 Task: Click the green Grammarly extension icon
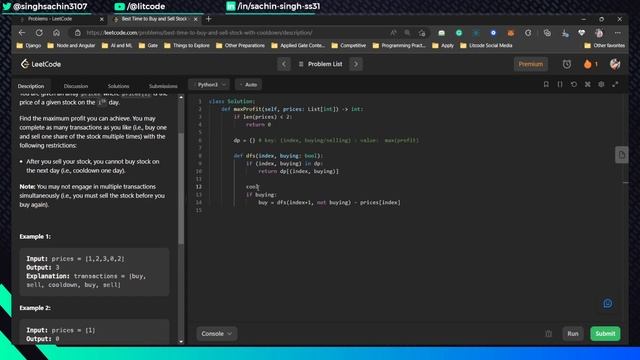tap(459, 33)
